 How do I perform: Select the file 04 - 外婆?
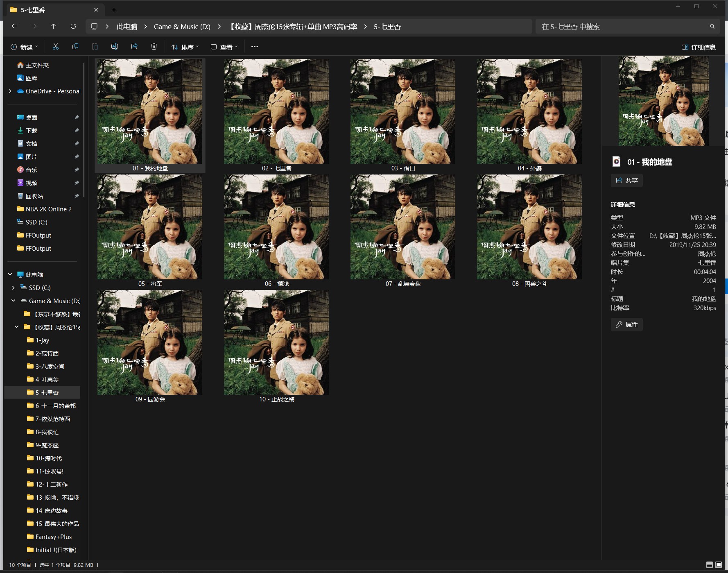click(529, 115)
